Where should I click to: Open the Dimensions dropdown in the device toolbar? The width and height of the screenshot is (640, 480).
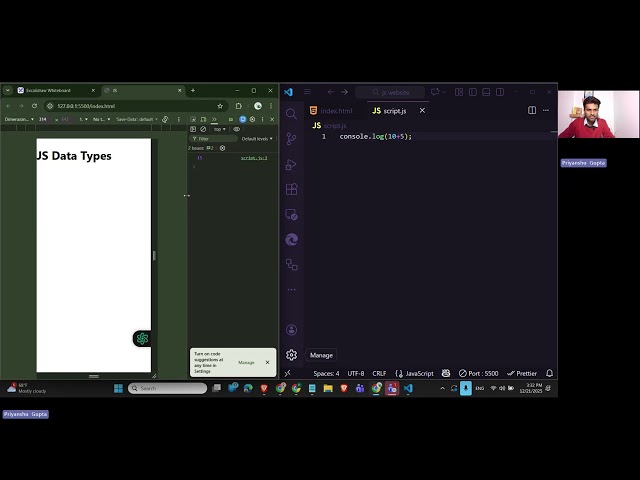(x=19, y=119)
